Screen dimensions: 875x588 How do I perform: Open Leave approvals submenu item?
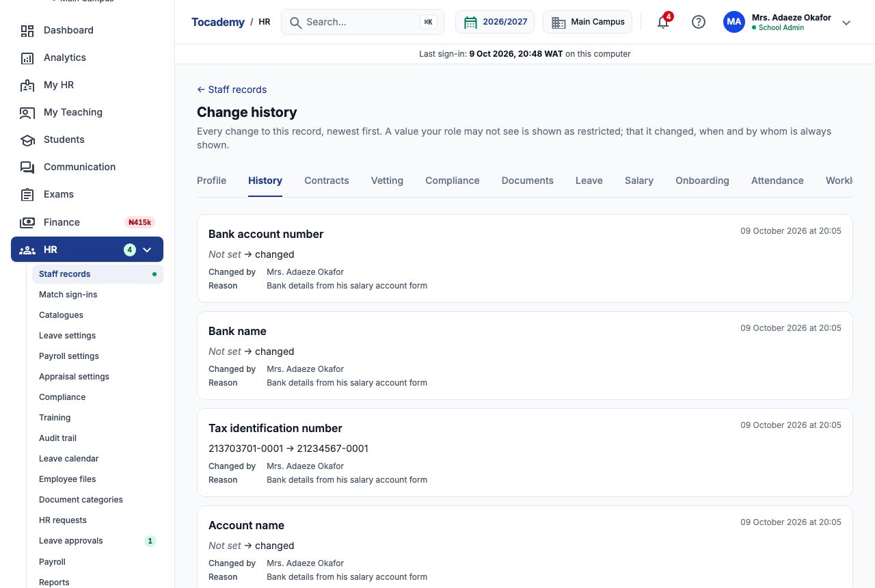[97, 541]
